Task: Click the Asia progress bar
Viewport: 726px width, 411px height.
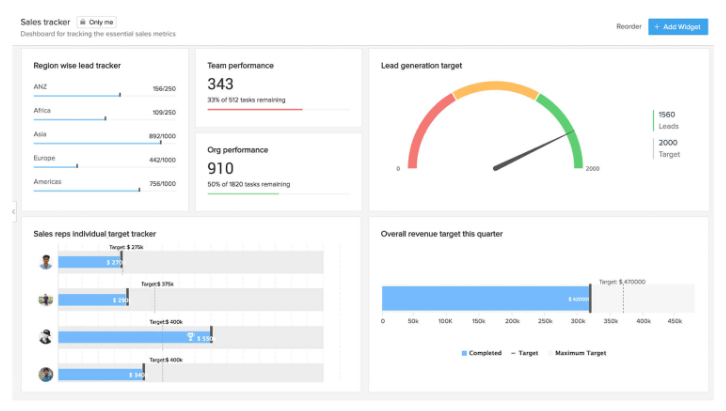Action: (x=105, y=143)
